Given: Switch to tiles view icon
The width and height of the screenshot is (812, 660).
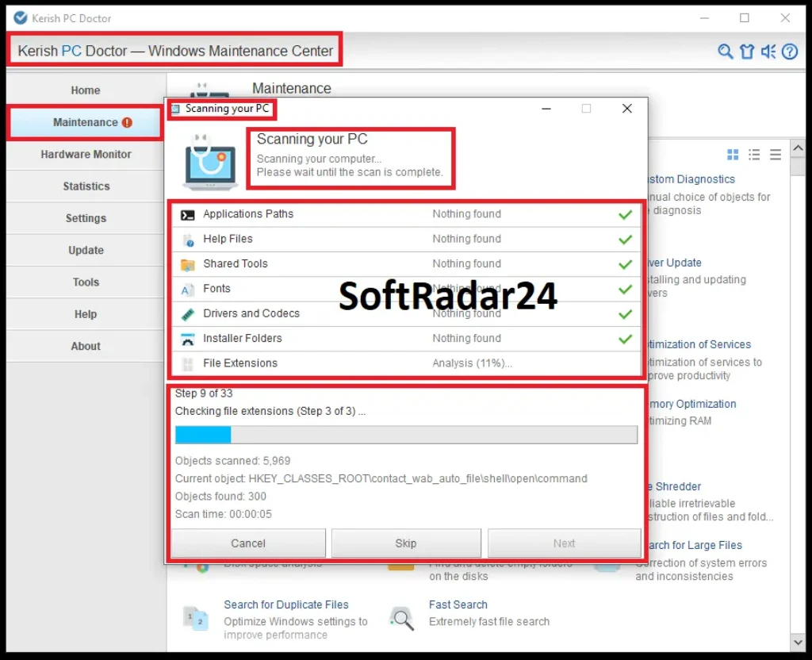Looking at the screenshot, I should click(733, 154).
